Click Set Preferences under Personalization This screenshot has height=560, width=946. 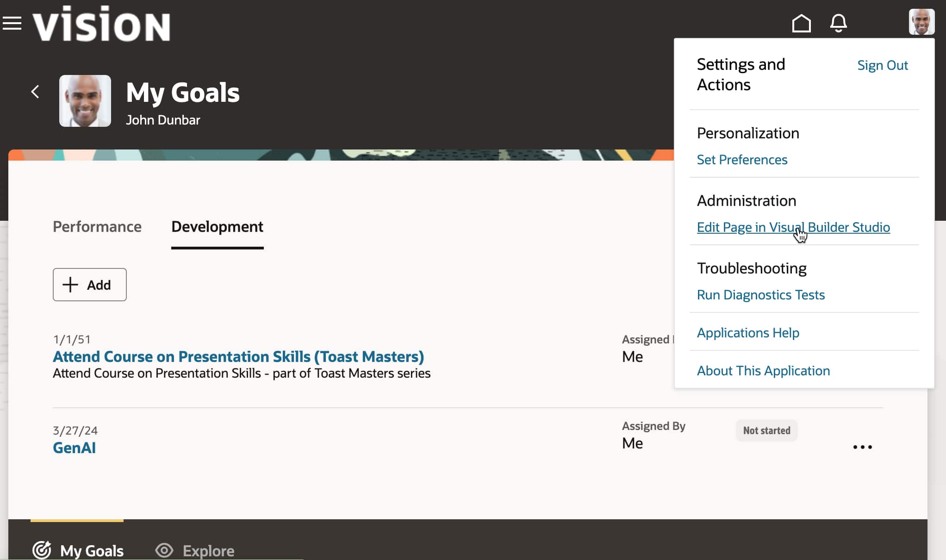tap(742, 160)
